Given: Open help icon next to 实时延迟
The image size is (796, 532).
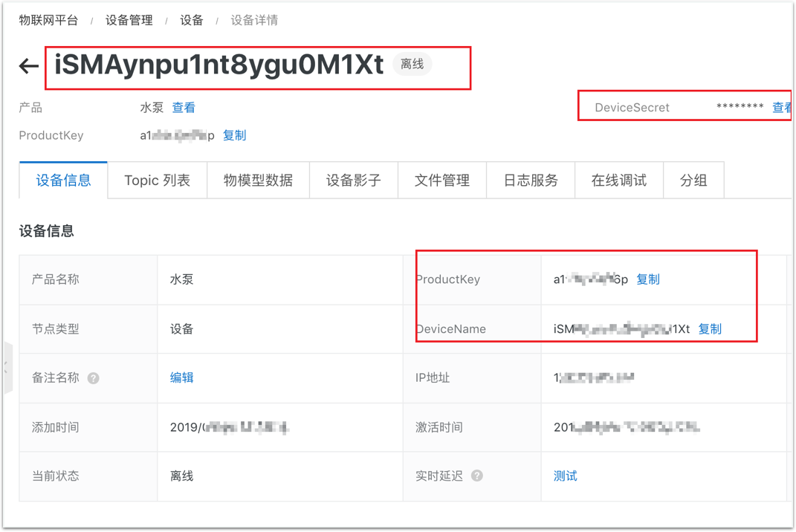Looking at the screenshot, I should 476,476.
